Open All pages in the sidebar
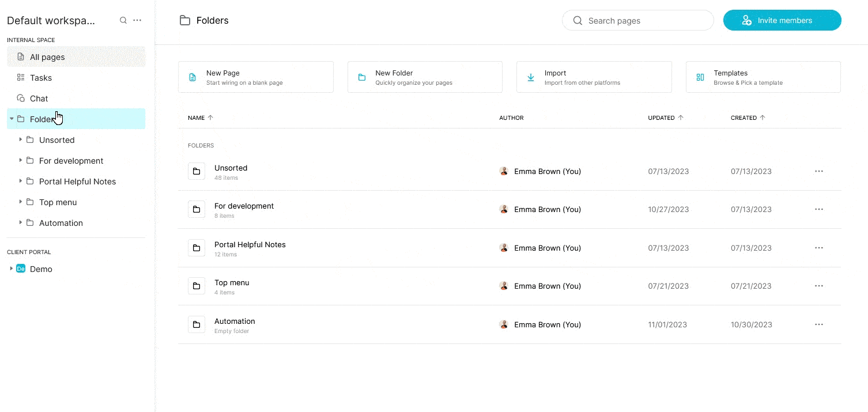 pos(76,57)
